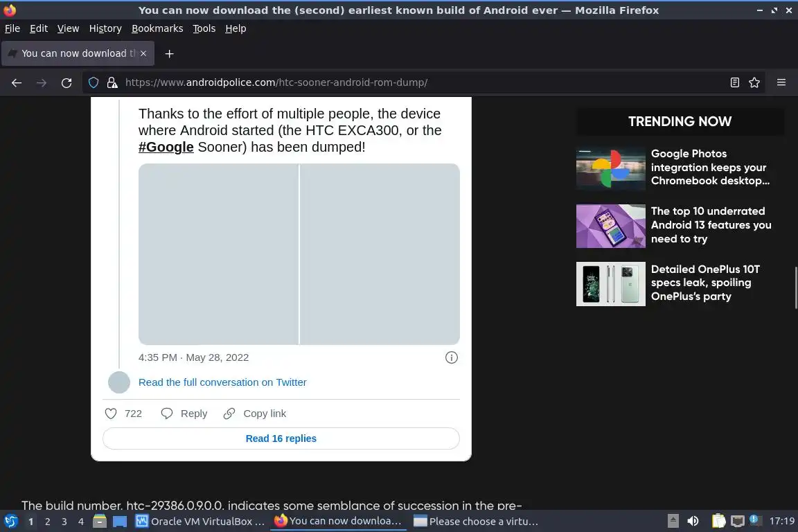Open the Edit menu
This screenshot has height=532, width=798.
(39, 28)
